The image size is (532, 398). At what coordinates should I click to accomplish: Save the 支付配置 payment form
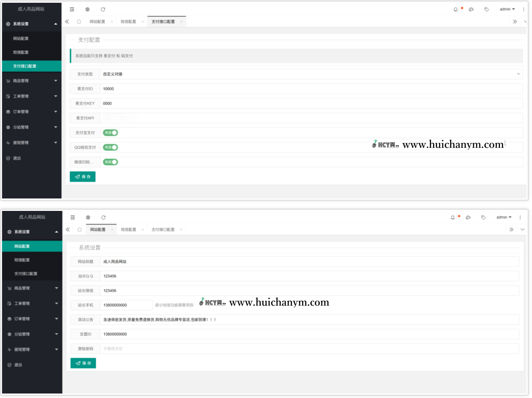(x=83, y=177)
